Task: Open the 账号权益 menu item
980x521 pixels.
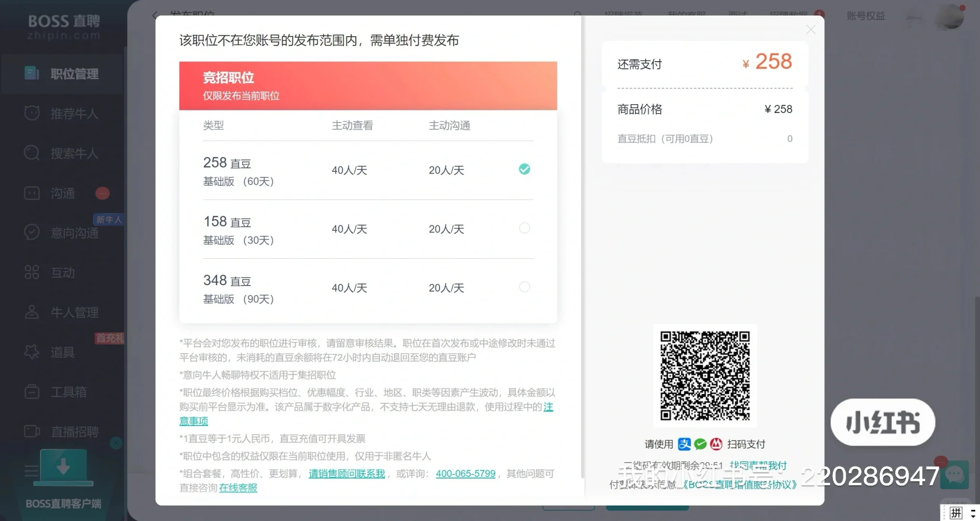Action: 865,16
